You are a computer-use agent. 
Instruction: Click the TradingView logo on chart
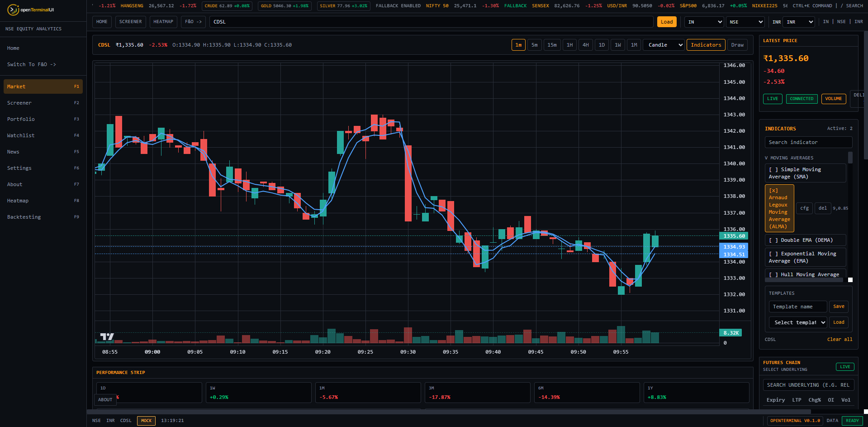[107, 336]
